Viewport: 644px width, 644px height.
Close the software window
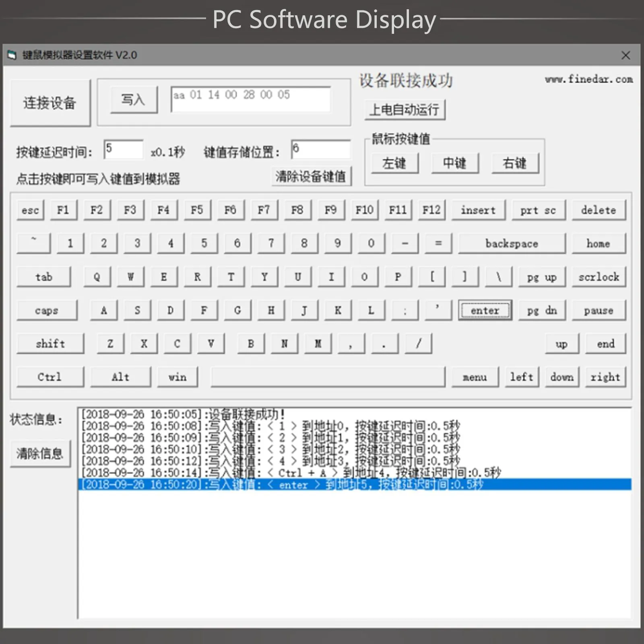pos(625,55)
